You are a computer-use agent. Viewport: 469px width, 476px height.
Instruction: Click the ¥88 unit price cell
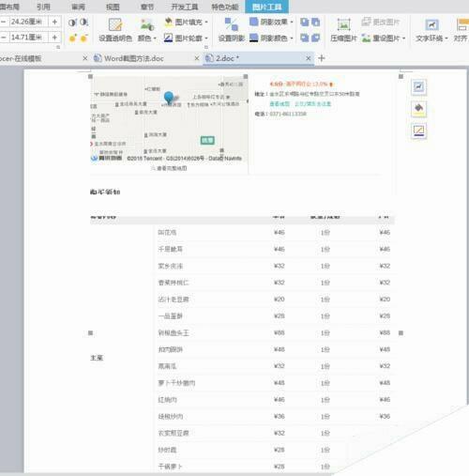coord(279,332)
